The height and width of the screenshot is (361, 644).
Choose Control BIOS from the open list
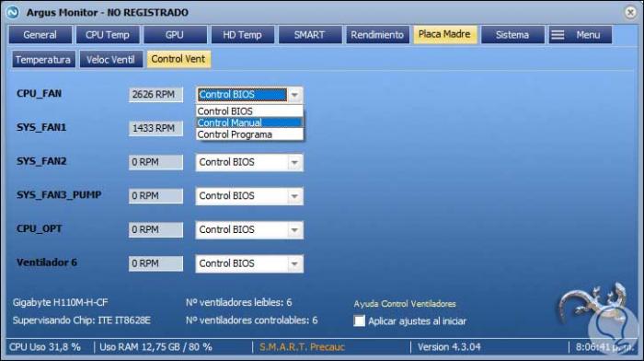(x=249, y=111)
